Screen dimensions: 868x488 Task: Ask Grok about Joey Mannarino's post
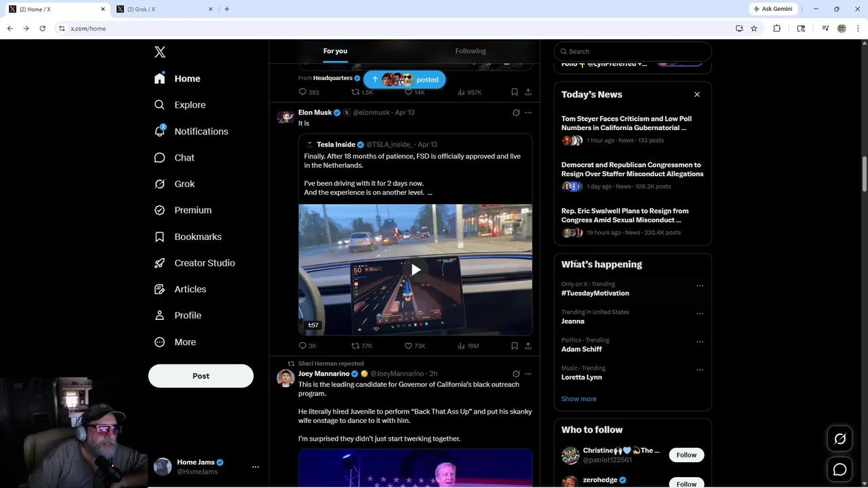[516, 373]
